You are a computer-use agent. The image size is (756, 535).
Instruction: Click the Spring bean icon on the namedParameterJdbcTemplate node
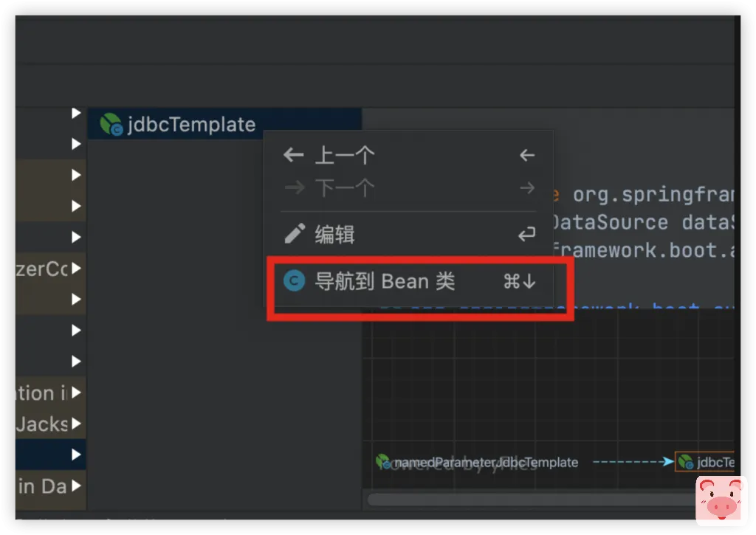coord(383,462)
